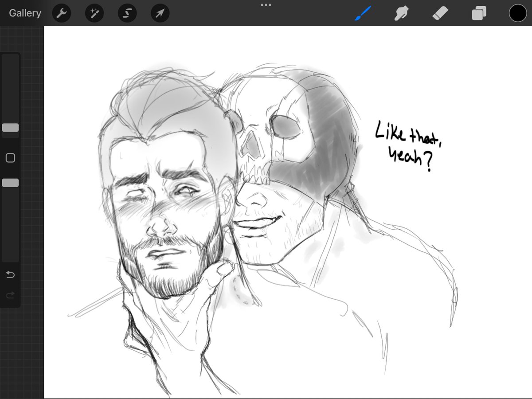Select the Brush tool
Screen dimensions: 532x399
click(363, 13)
